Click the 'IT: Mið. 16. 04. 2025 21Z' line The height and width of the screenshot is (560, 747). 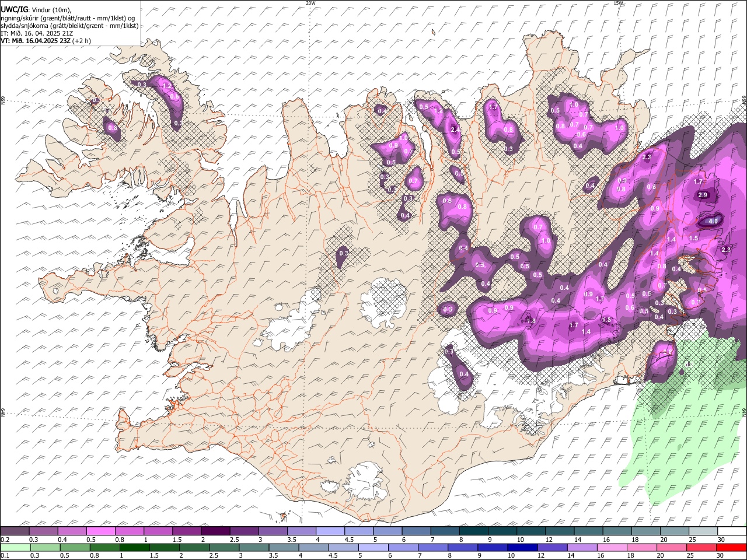(37, 33)
